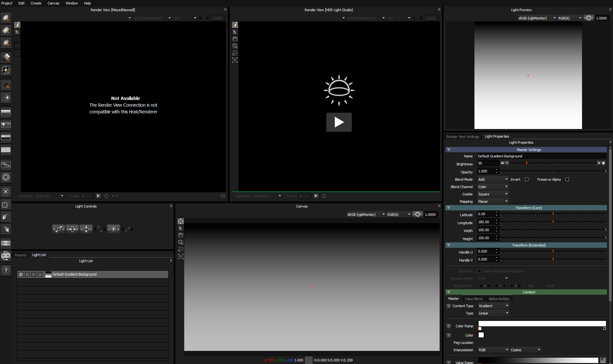Click the HDR panel icon in left sidebar
The width and height of the screenshot is (613, 364).
6,243
